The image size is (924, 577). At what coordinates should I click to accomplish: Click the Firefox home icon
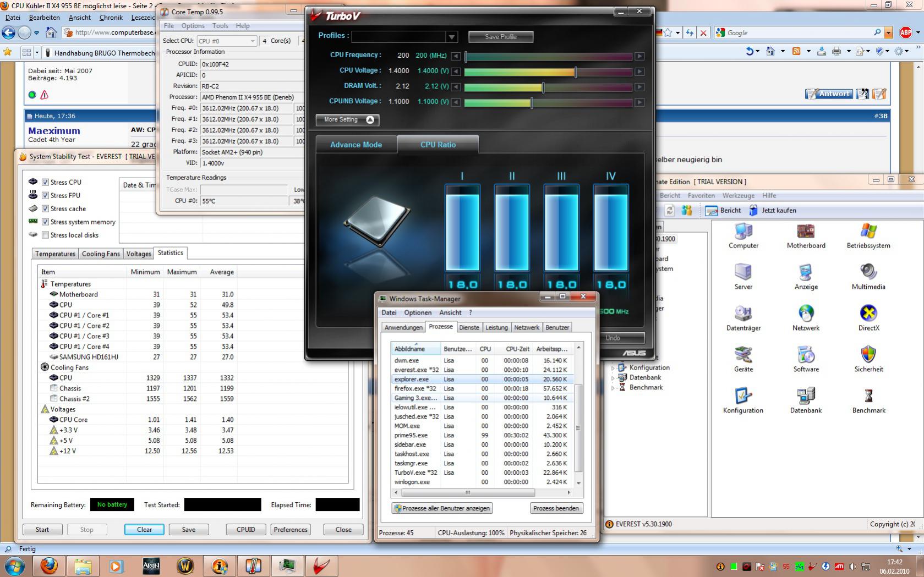tap(51, 32)
